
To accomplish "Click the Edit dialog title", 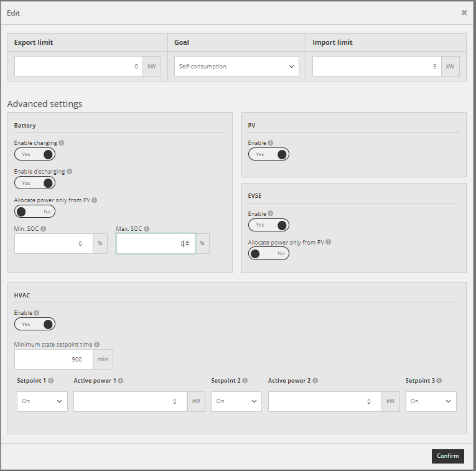I will (x=13, y=13).
